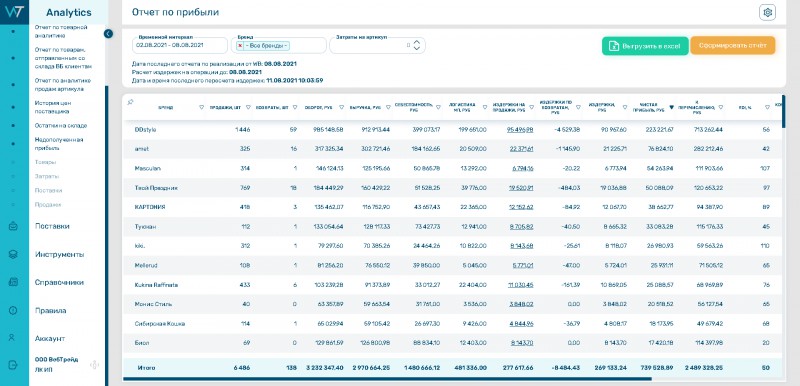Click the Итого total row label
This screenshot has width=800, height=386.
pos(146,368)
